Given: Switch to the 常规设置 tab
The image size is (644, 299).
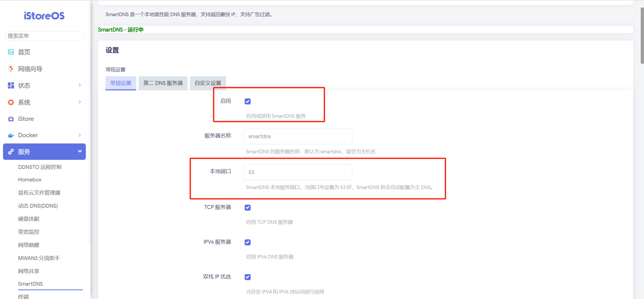Looking at the screenshot, I should point(121,83).
